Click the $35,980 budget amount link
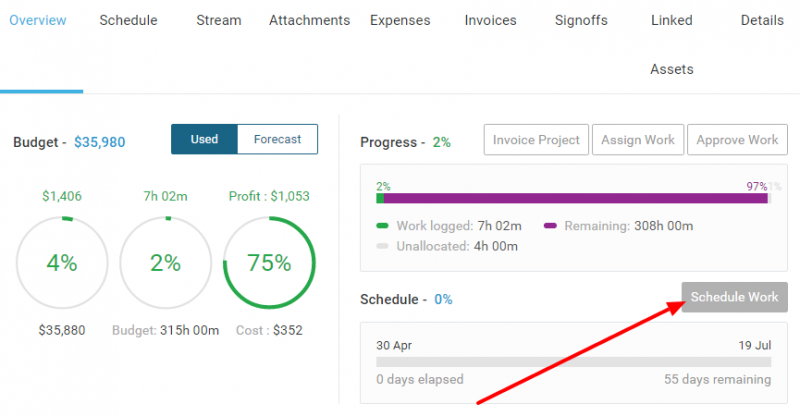 coord(100,142)
